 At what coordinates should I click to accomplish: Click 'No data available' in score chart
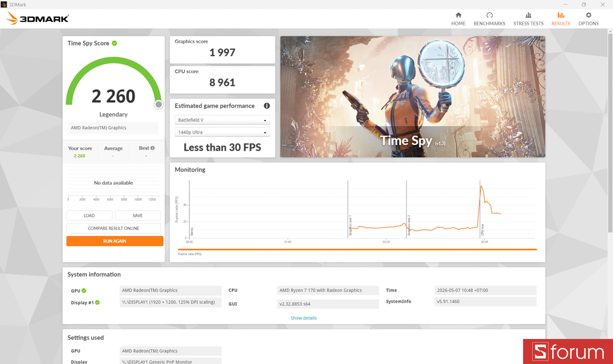[113, 183]
